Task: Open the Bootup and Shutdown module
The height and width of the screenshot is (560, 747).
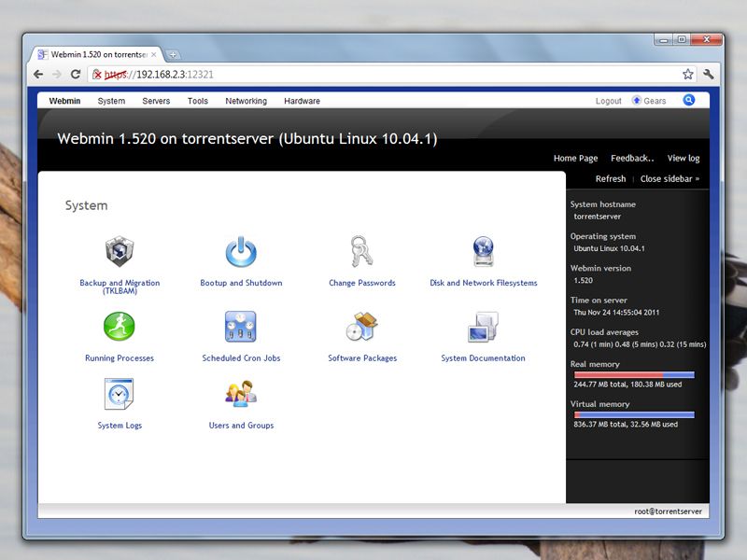Action: [241, 250]
